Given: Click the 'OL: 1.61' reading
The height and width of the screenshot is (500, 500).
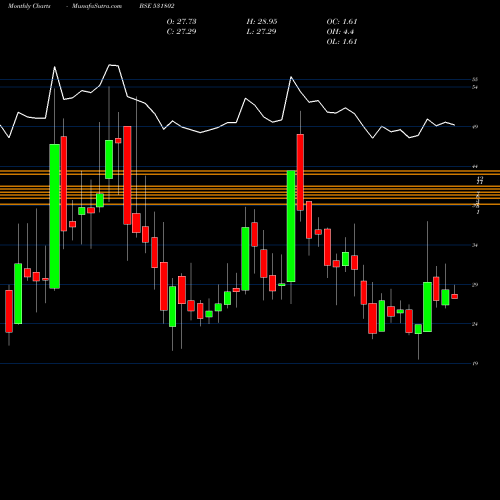Looking at the screenshot, I should tap(342, 42).
